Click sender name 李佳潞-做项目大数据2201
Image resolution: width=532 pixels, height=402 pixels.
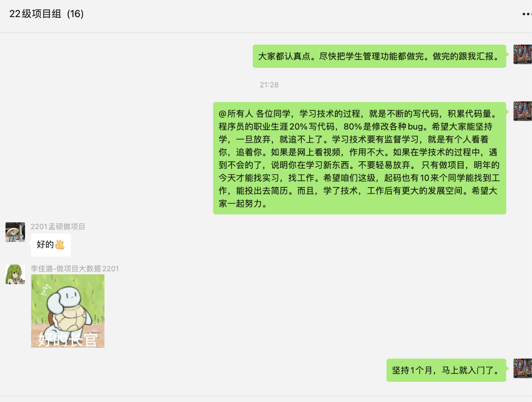coord(75,269)
